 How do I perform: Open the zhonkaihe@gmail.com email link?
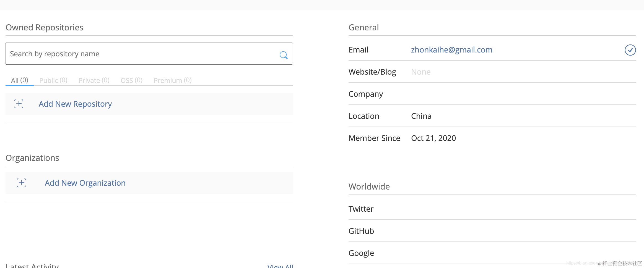(x=451, y=50)
